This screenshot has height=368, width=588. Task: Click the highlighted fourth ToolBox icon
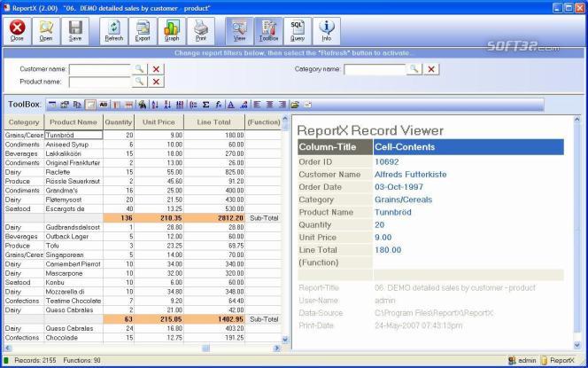point(90,105)
